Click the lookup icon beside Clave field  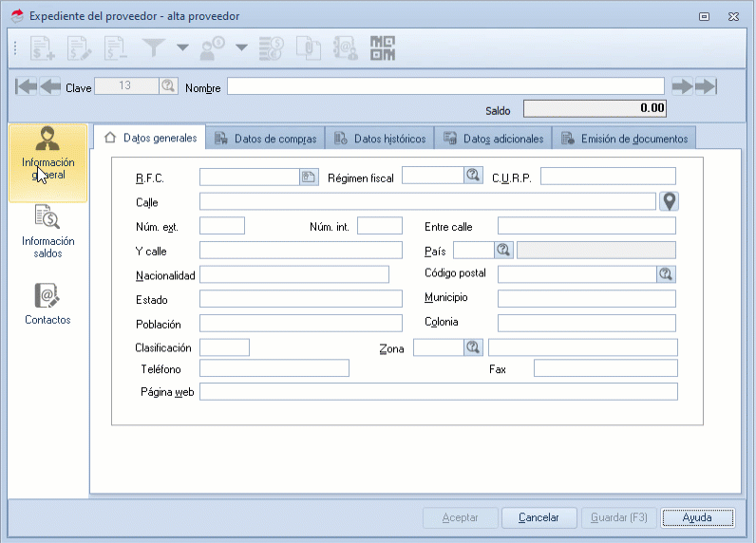pos(168,86)
